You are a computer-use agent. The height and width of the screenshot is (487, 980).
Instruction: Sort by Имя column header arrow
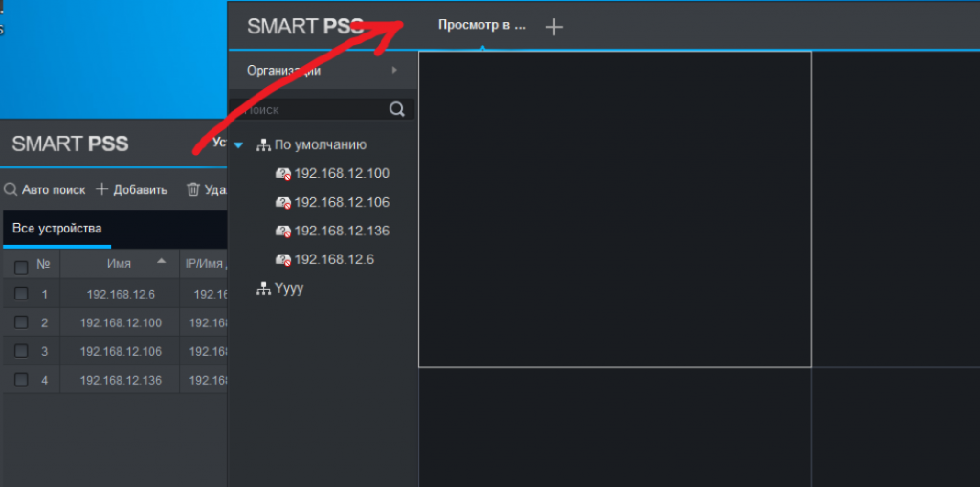pos(161,262)
